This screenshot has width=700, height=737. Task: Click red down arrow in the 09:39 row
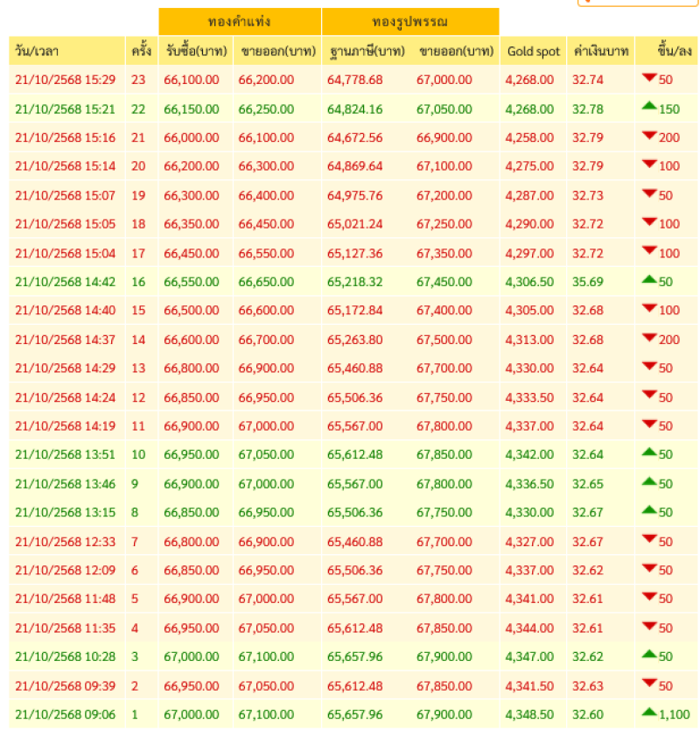point(649,684)
